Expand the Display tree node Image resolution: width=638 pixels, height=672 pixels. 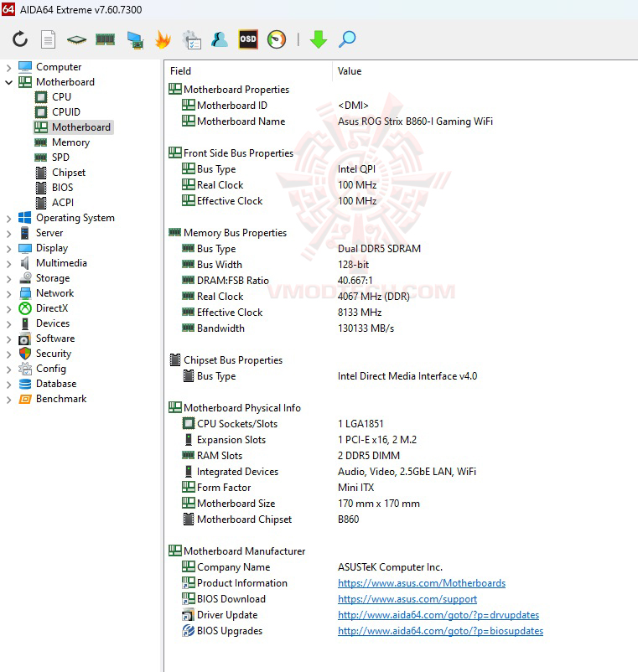click(8, 248)
